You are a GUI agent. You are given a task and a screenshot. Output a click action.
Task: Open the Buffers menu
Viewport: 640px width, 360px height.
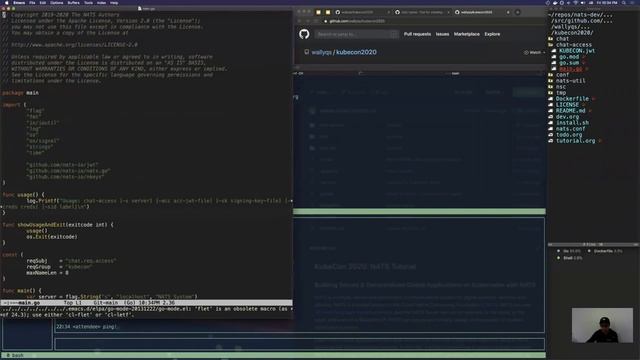pos(73,2)
